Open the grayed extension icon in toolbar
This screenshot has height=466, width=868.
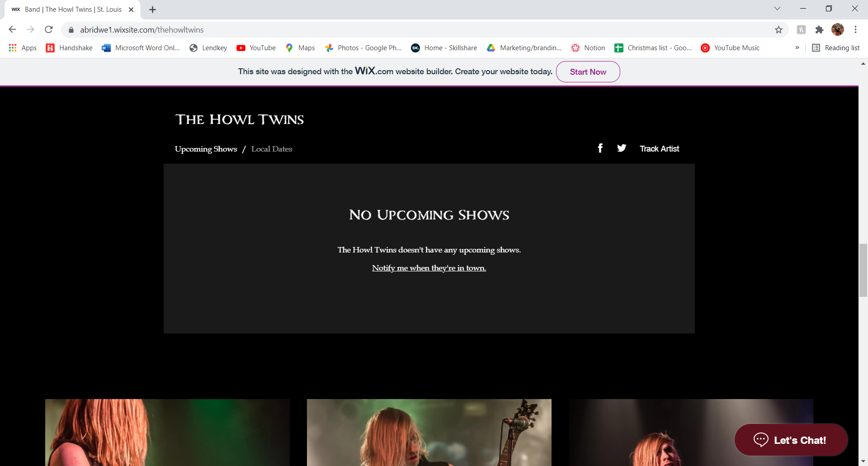tap(801, 30)
